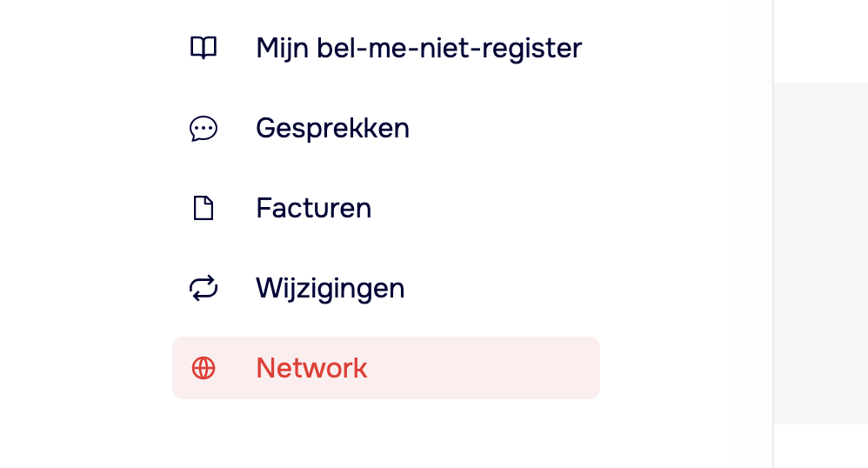Click the vertical divider beside the sidebar
The image size is (868, 468).
[773, 235]
